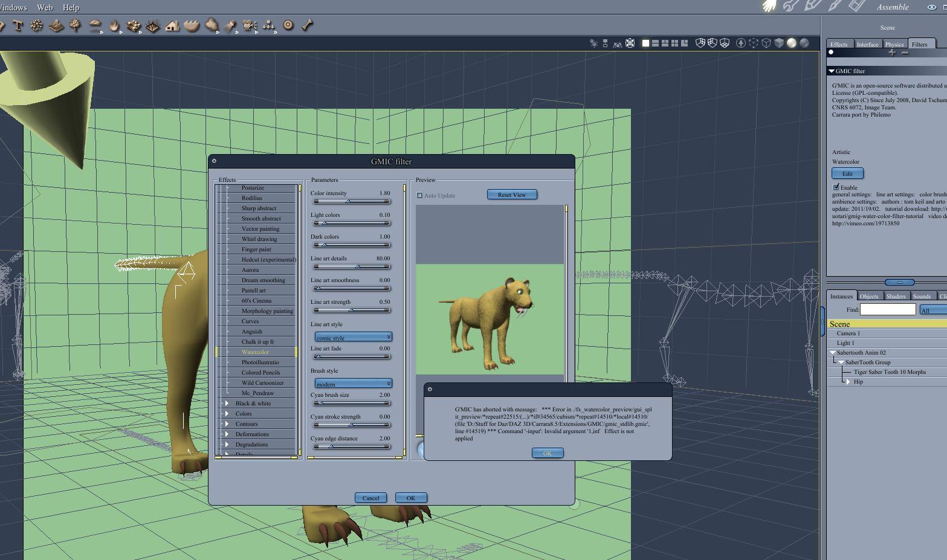Open the Line art style dropdown
Viewport: 947px width, 560px height.
tap(352, 336)
